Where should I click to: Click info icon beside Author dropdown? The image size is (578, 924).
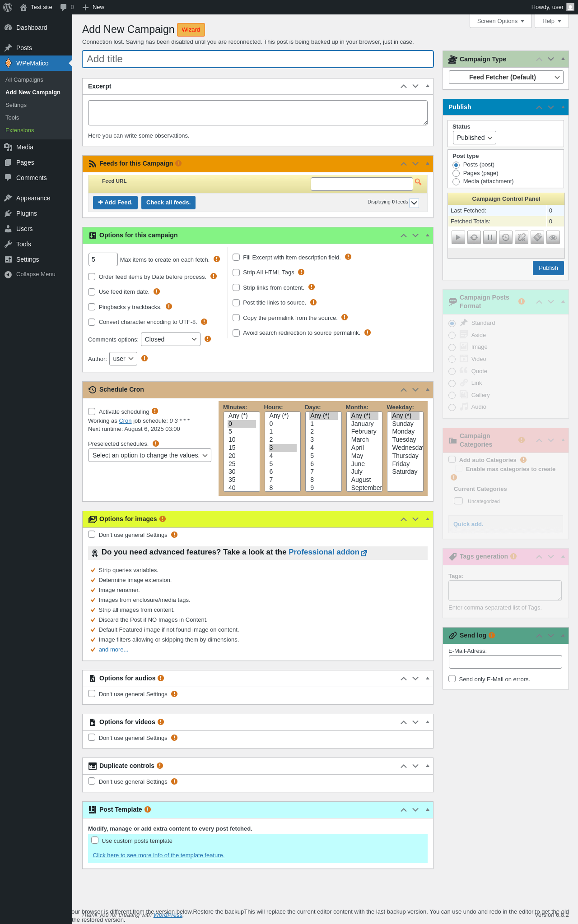[144, 358]
